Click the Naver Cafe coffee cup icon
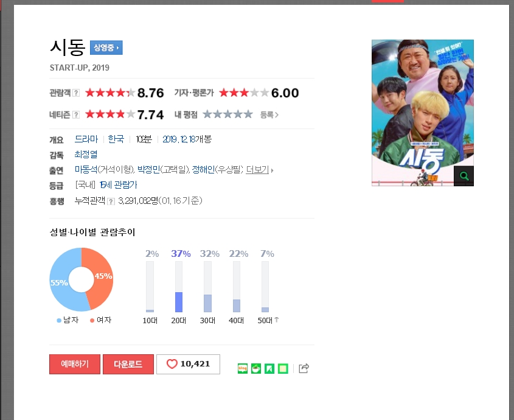This screenshot has height=420, width=514. (256, 368)
